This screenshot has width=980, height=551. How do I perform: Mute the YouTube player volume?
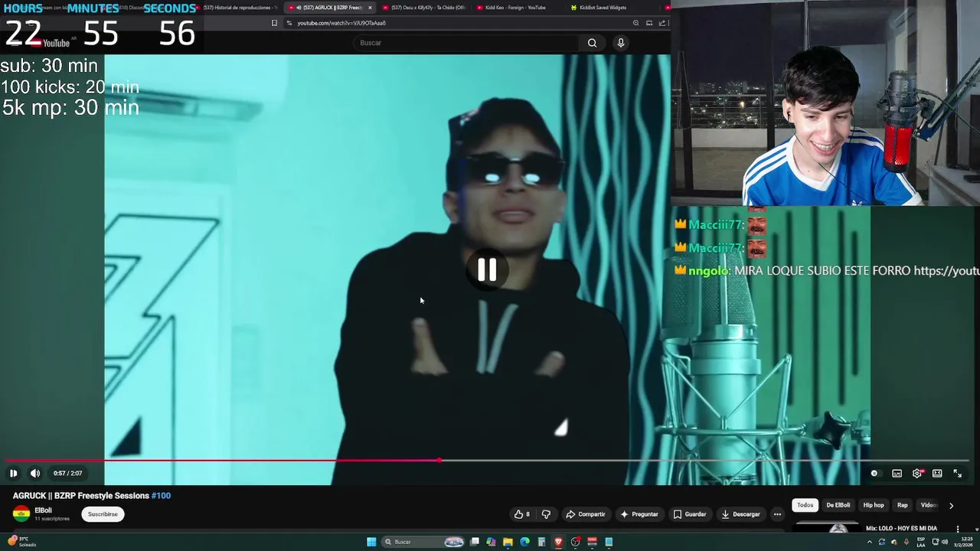click(x=35, y=473)
